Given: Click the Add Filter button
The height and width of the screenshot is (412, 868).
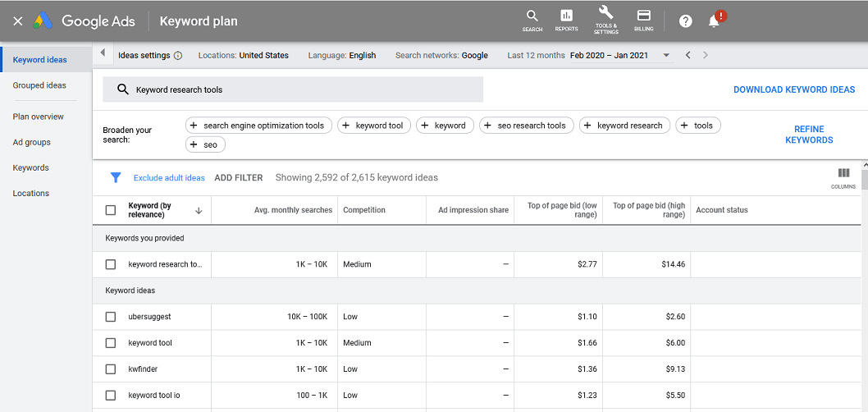Looking at the screenshot, I should click(x=239, y=178).
